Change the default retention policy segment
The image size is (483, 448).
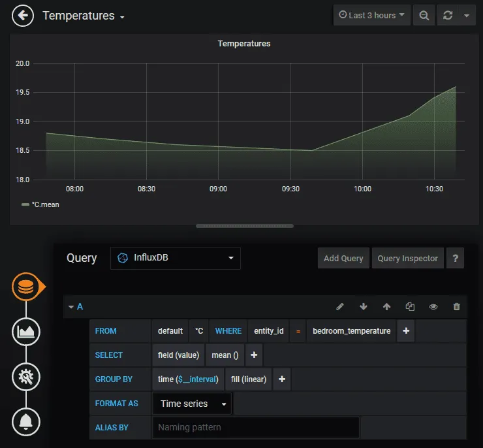[x=170, y=331]
